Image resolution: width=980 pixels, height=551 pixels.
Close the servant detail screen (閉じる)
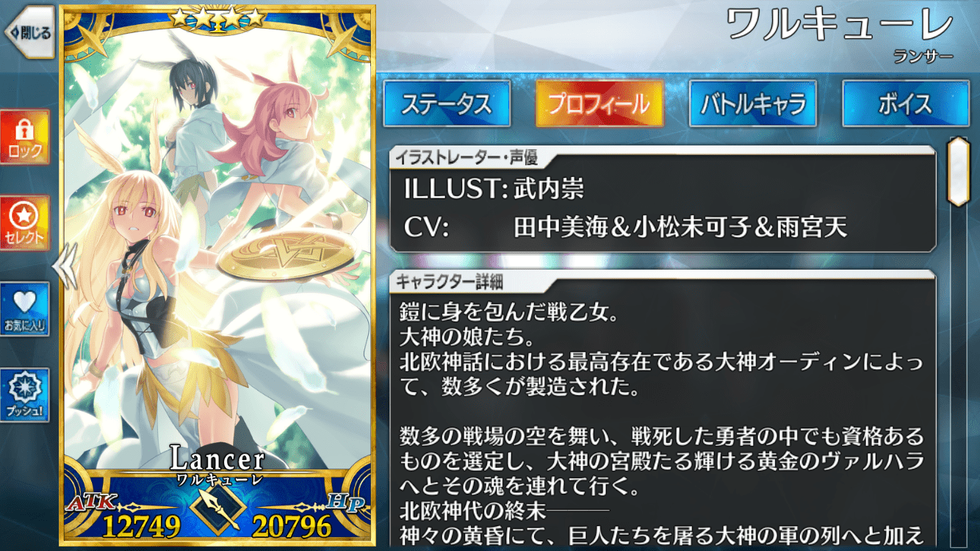tap(29, 32)
